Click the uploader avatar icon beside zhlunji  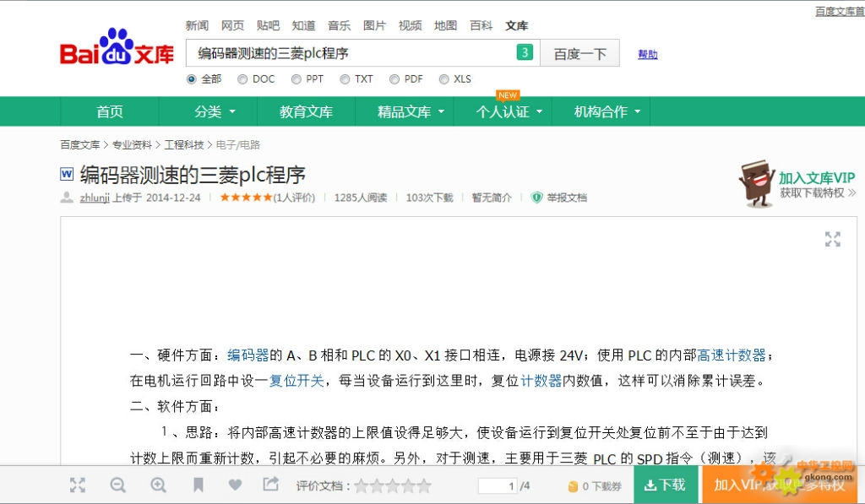67,198
